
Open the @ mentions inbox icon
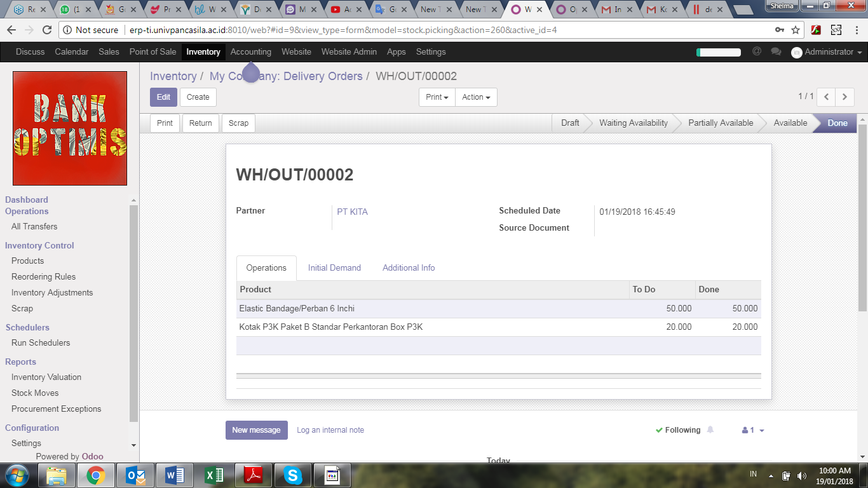[757, 51]
